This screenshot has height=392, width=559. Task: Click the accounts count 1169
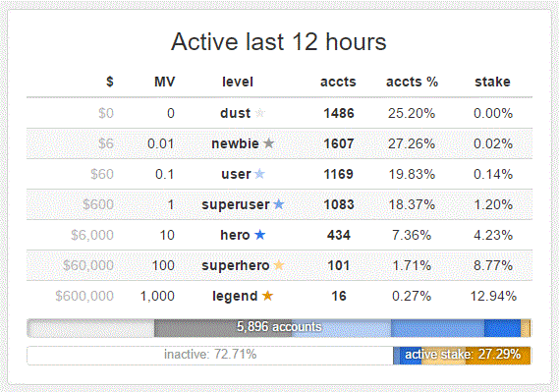339,174
